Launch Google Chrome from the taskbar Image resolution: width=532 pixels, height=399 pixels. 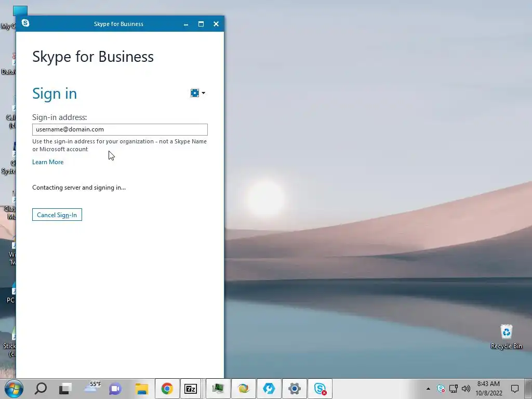pos(167,389)
